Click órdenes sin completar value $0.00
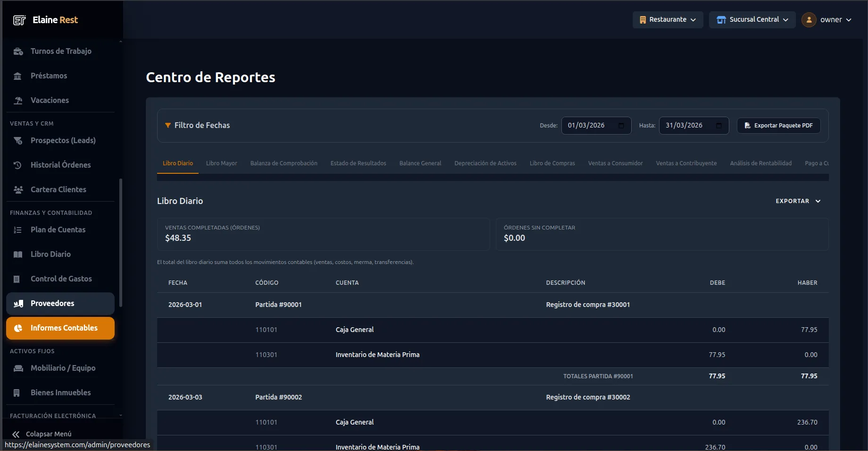 pos(514,238)
